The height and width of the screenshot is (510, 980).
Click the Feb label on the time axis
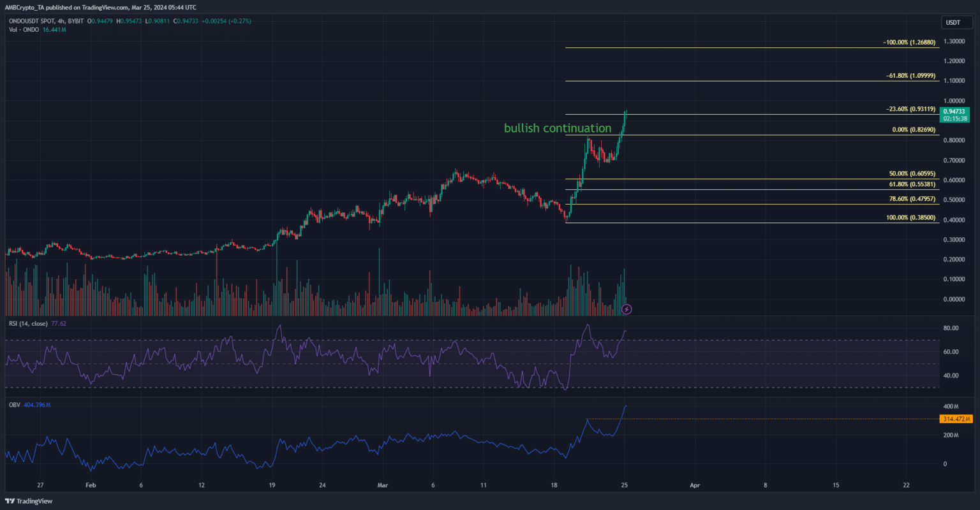tap(90, 485)
